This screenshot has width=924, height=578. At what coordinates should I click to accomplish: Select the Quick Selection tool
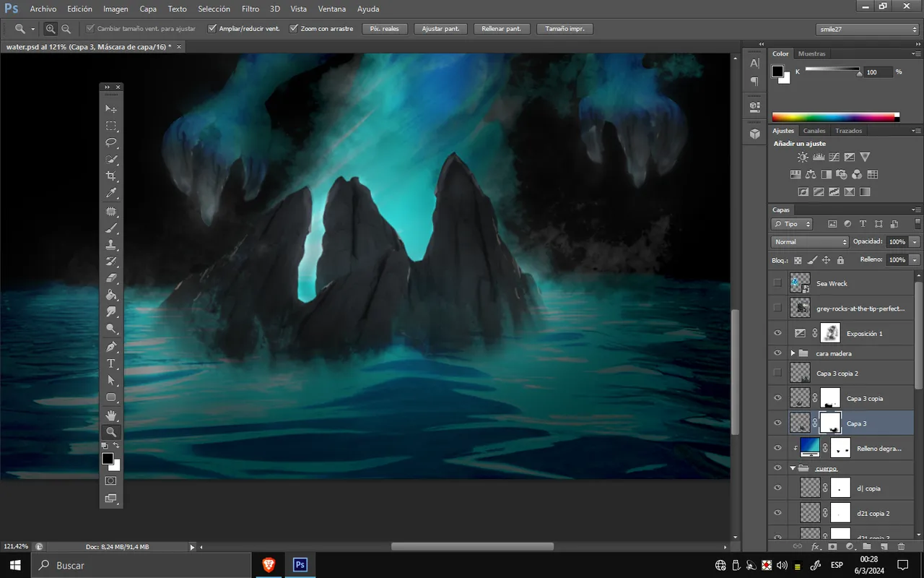tap(111, 159)
